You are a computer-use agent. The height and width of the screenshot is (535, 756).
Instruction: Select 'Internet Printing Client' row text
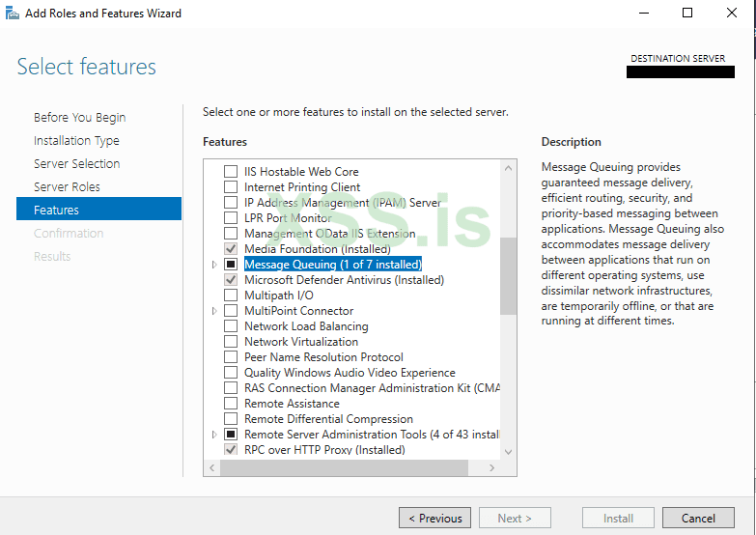[x=302, y=187]
